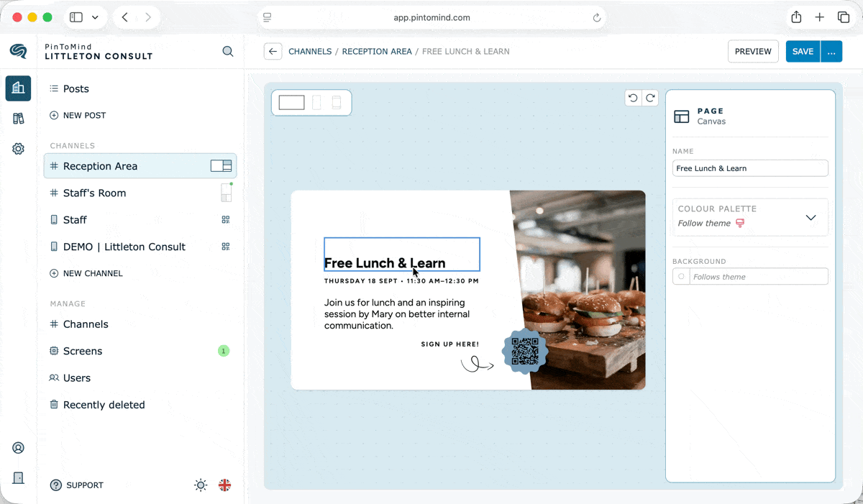The image size is (863, 504).
Task: Open the library books icon in left rail
Action: coord(19,119)
